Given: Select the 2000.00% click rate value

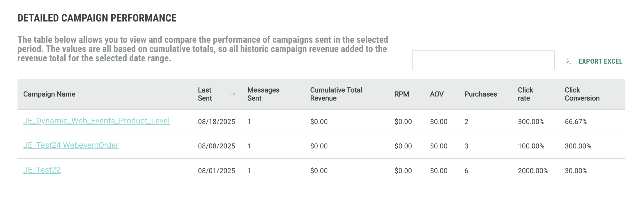Looking at the screenshot, I should [x=533, y=171].
